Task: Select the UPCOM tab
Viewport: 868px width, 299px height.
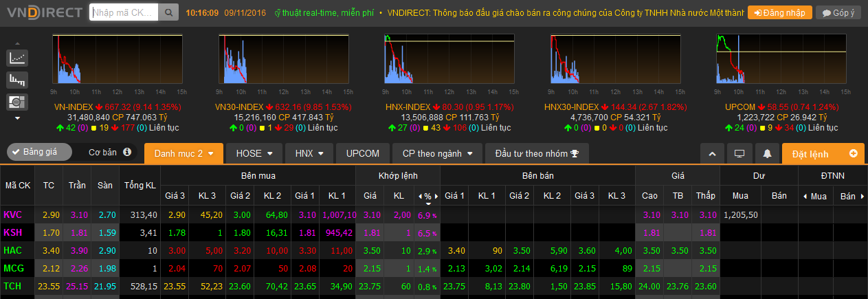Action: (363, 153)
